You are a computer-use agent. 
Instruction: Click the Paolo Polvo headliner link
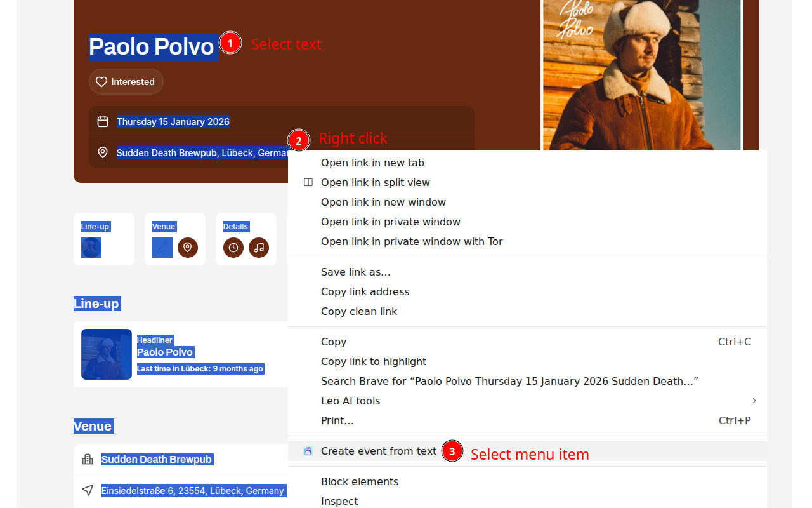point(165,352)
